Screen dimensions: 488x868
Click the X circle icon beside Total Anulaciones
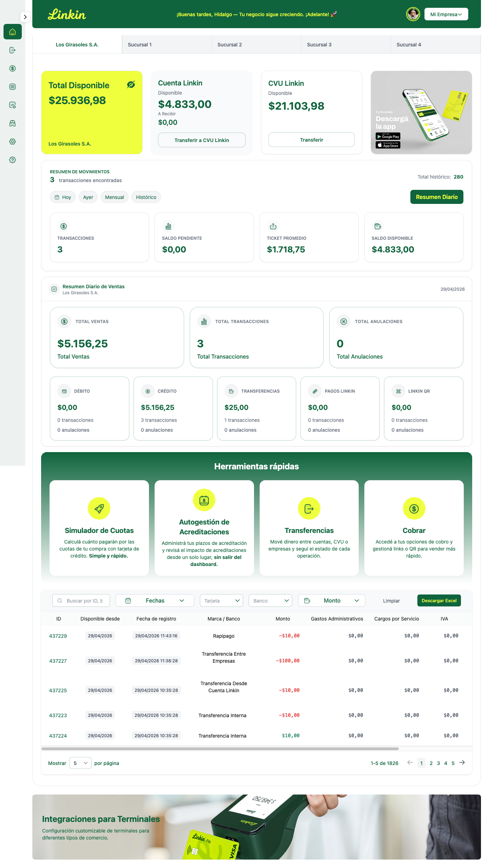[x=344, y=322]
